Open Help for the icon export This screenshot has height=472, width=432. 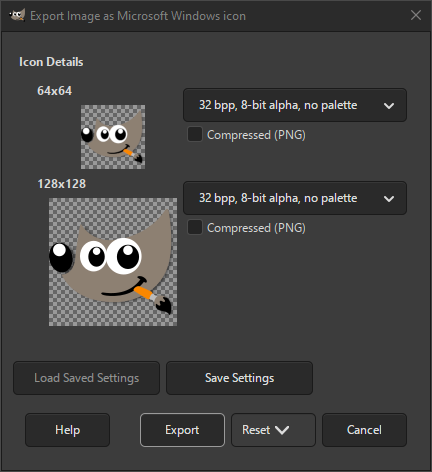click(67, 430)
